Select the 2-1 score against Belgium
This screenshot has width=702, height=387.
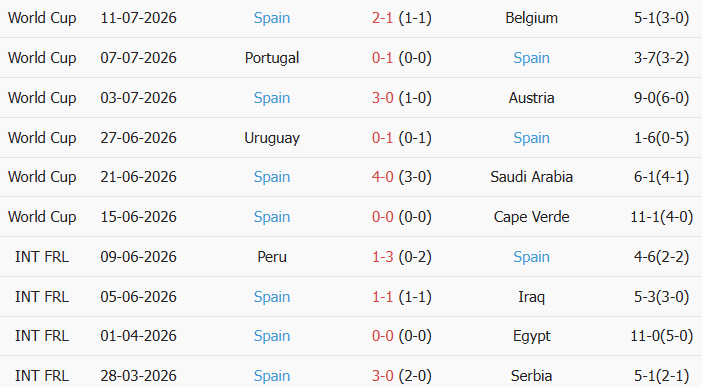coord(382,18)
